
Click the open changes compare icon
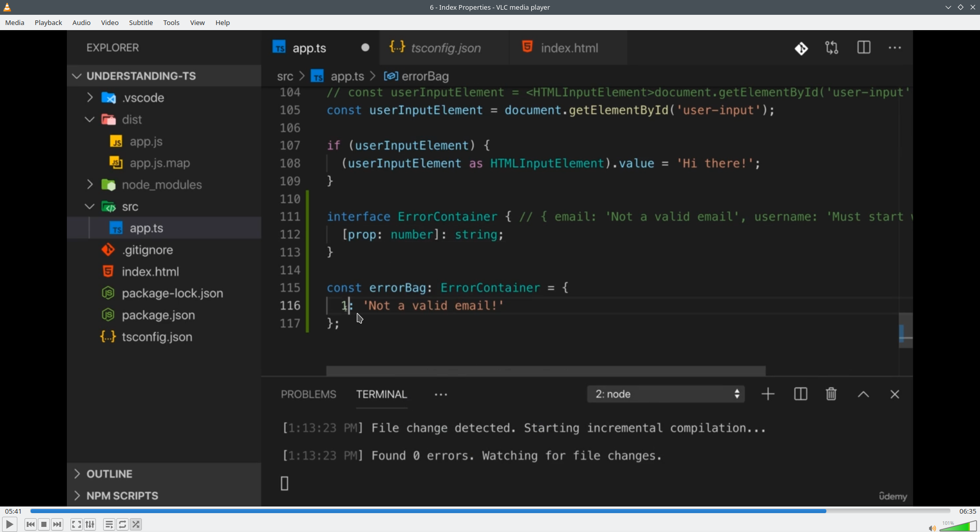point(832,48)
